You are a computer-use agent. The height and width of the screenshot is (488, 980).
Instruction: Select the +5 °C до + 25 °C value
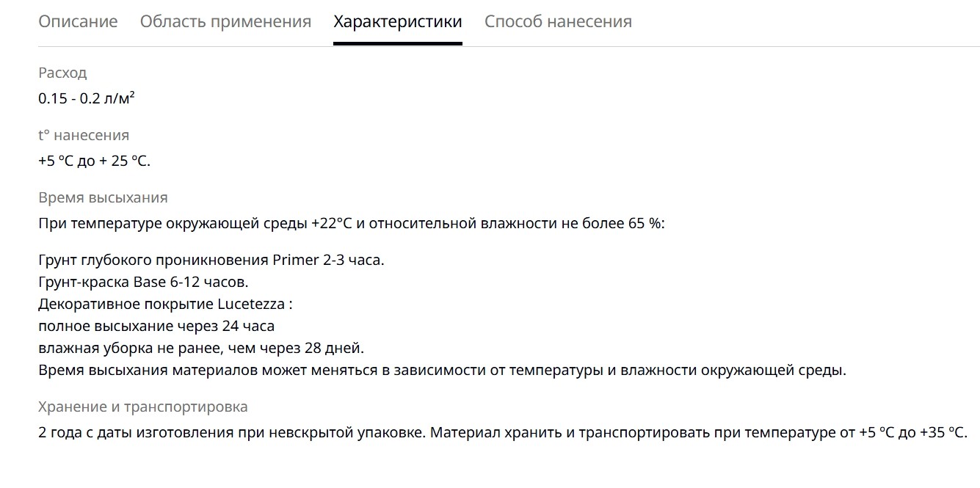click(x=94, y=161)
